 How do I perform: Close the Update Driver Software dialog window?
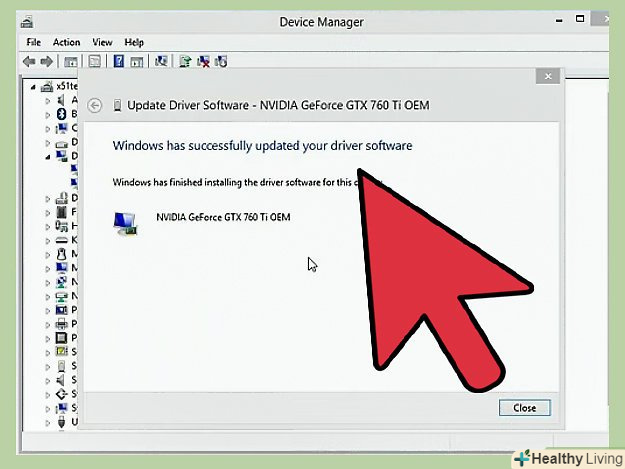click(546, 76)
